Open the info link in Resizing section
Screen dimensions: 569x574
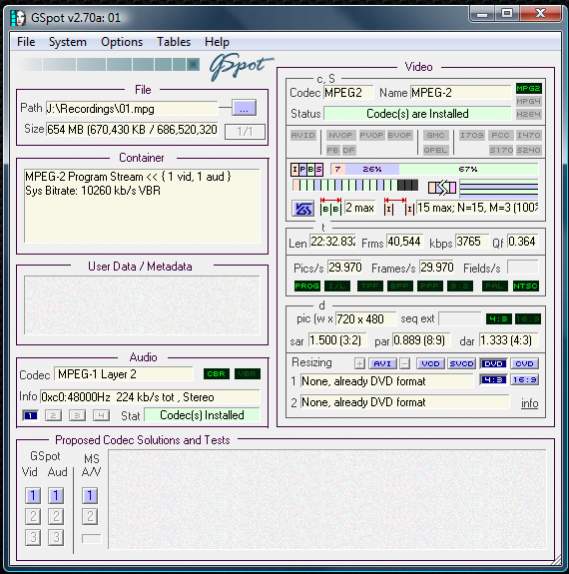click(529, 403)
